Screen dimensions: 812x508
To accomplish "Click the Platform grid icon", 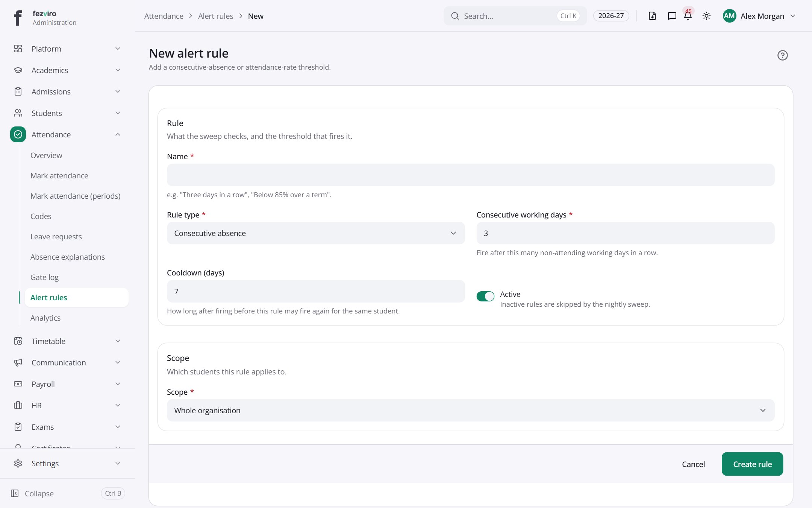I will pyautogui.click(x=18, y=49).
